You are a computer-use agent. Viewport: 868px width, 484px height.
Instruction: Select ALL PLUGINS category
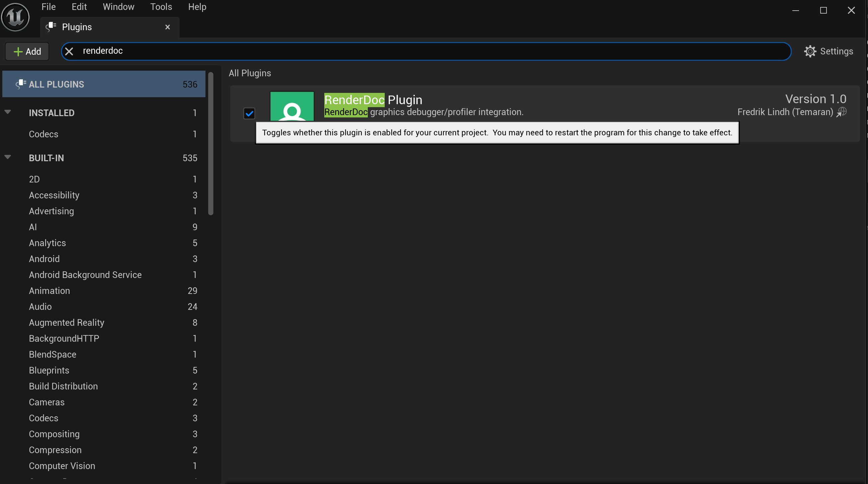[x=104, y=84]
